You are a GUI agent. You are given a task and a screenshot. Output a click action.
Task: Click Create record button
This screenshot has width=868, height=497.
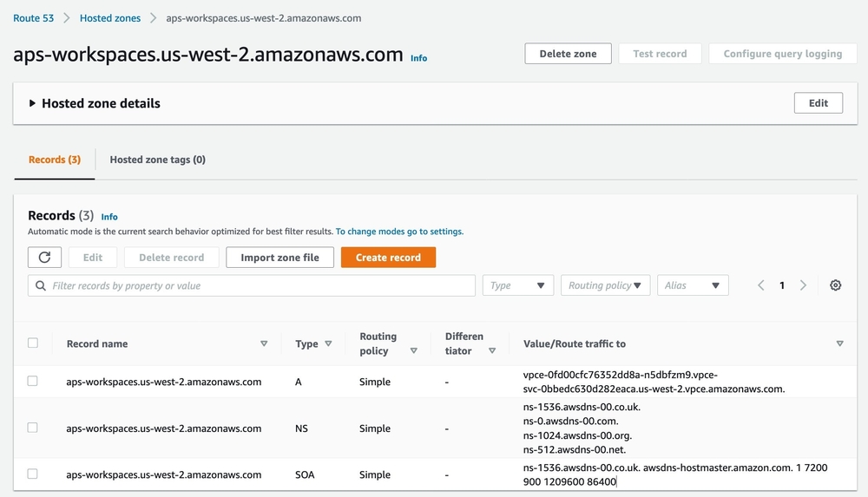(388, 258)
